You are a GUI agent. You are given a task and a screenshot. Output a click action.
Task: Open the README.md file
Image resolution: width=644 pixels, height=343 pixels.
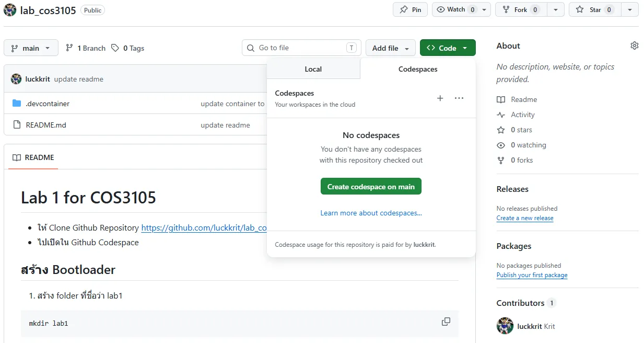46,125
